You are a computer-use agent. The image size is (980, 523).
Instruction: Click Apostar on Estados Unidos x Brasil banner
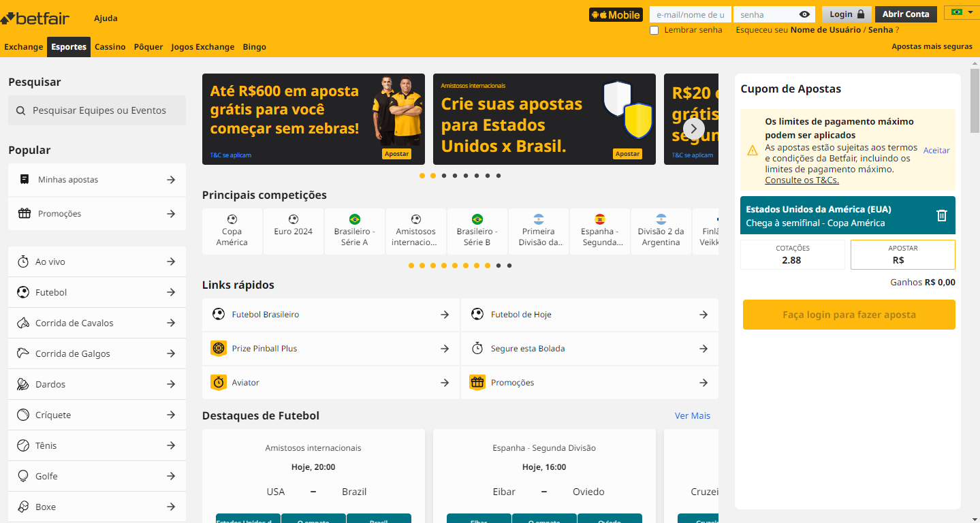pos(627,154)
